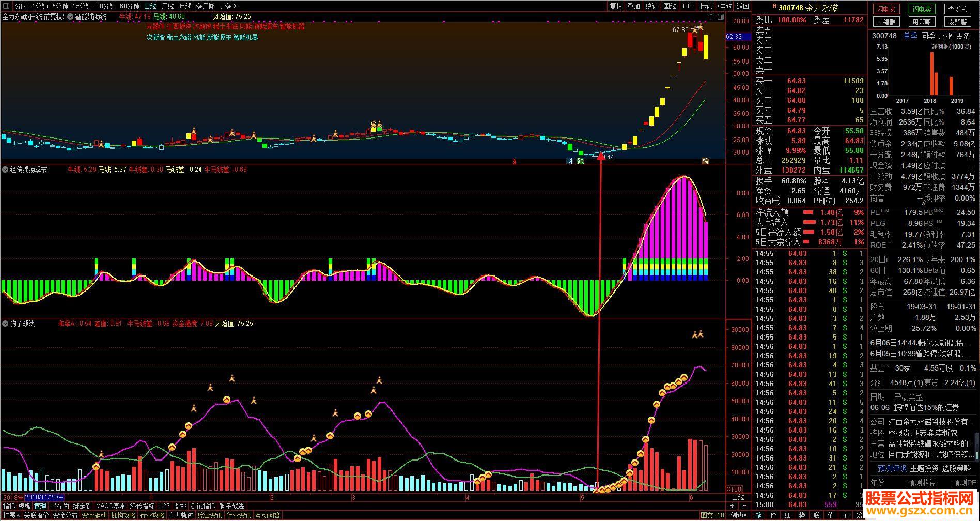Switch to 日线 daily chart
This screenshot has width=980, height=521.
150,6
